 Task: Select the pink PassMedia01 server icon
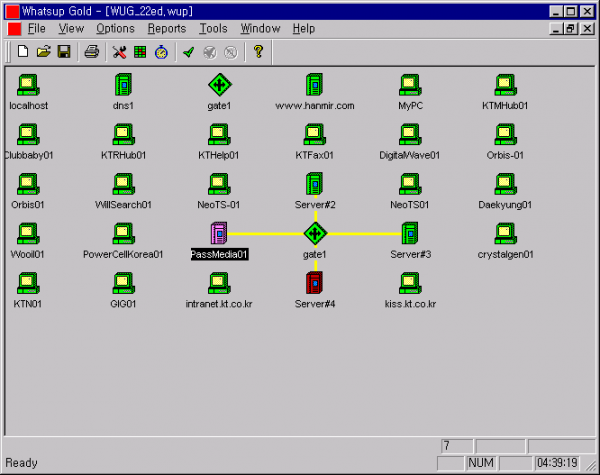click(x=219, y=233)
